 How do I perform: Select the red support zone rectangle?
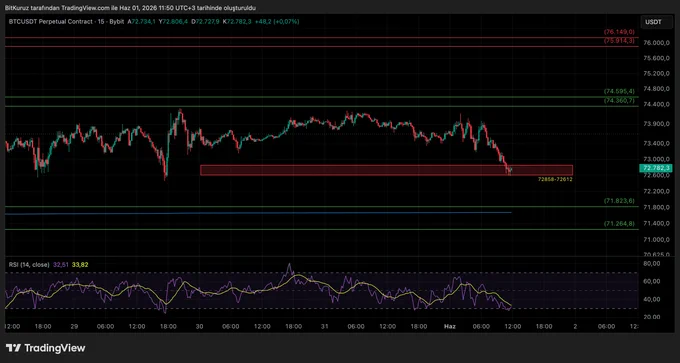point(386,170)
